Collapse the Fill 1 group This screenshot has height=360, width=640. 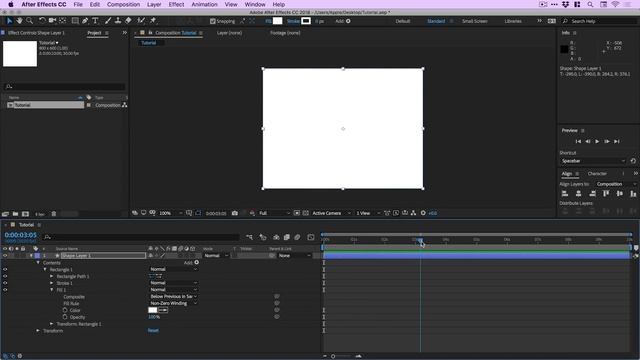point(51,290)
